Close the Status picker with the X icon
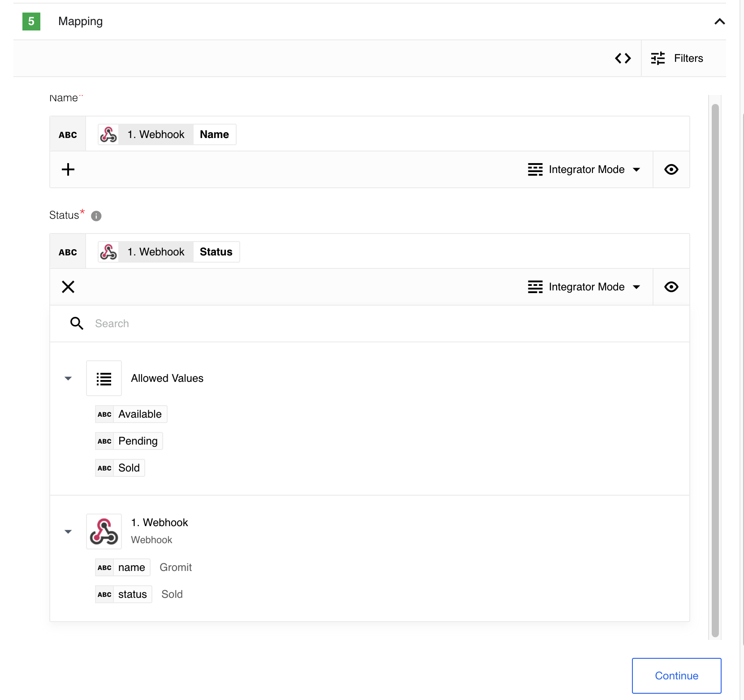Viewport: 744px width, 700px height. pyautogui.click(x=68, y=287)
